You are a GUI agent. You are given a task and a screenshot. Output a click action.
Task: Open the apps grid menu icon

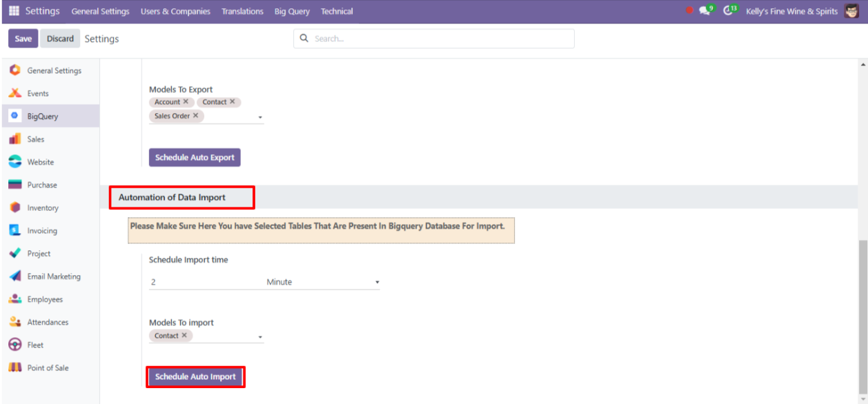pyautogui.click(x=14, y=11)
